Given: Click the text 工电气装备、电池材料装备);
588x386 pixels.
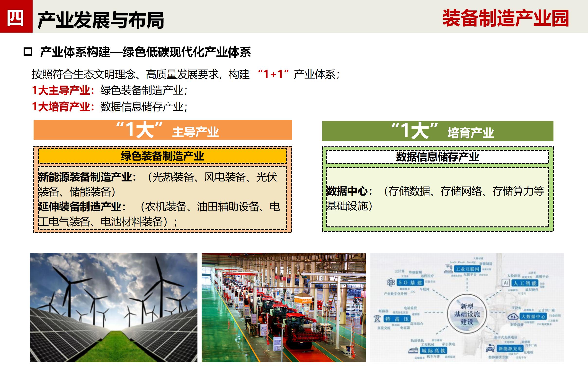Looking at the screenshot, I should click(108, 221).
